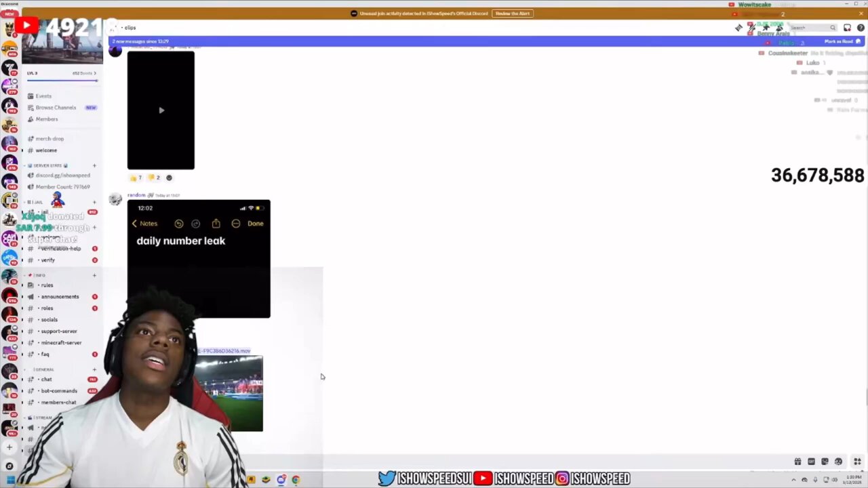Open the GIF picker icon
Screen dimensions: 868x488
(811, 462)
